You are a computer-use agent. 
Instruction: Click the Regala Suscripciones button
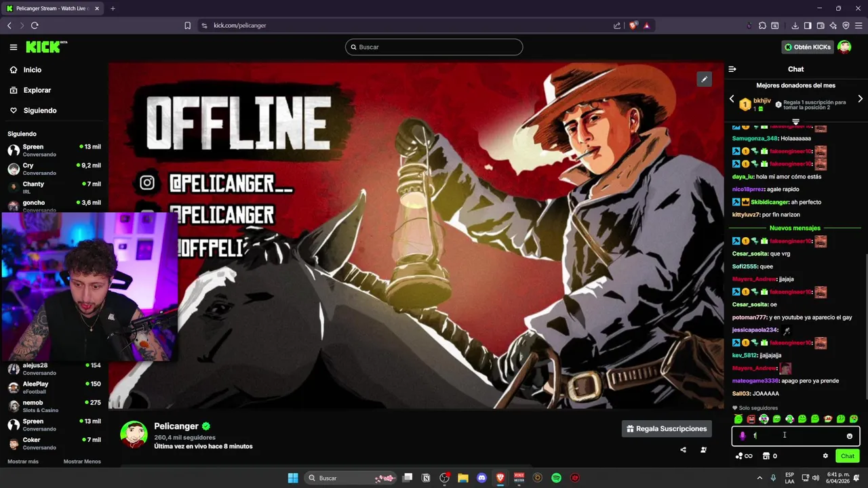[x=667, y=429]
